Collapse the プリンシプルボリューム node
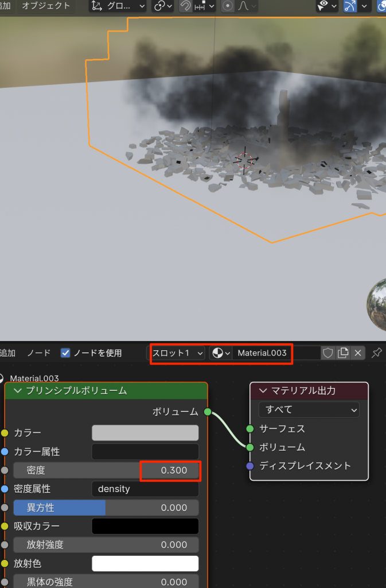Image resolution: width=386 pixels, height=588 pixels. point(17,391)
